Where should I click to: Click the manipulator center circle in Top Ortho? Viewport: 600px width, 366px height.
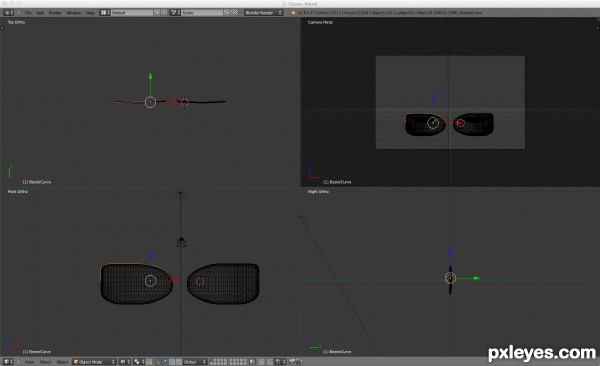150,102
